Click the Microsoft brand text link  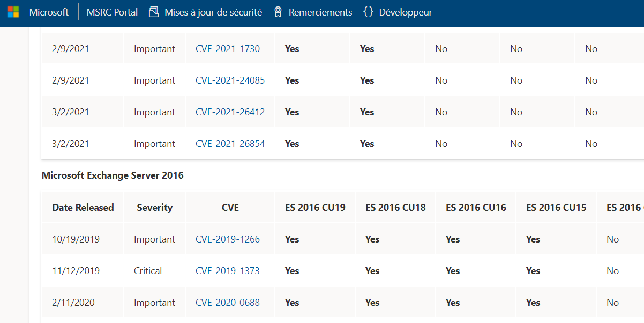[x=49, y=12]
